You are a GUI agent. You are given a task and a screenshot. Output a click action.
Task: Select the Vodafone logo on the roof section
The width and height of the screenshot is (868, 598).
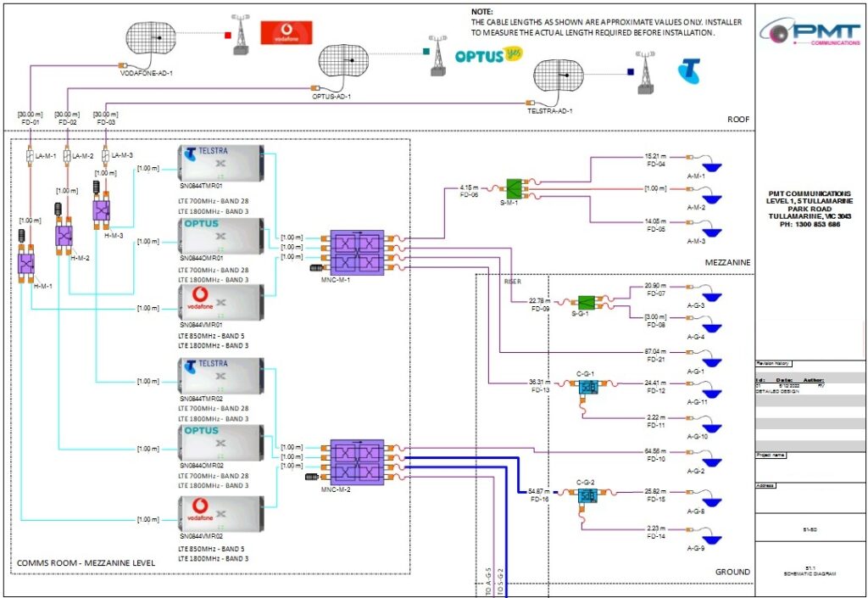click(287, 33)
